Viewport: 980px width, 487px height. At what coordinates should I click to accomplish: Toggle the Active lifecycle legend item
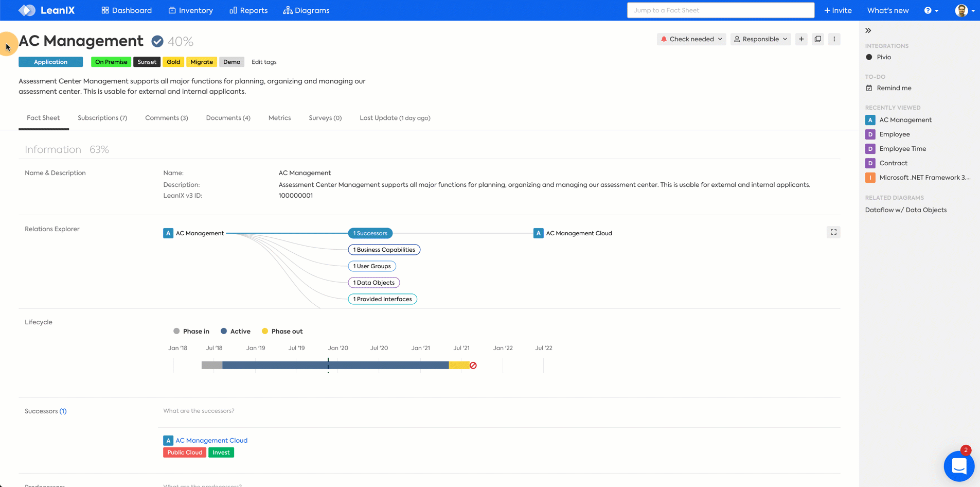coord(236,332)
